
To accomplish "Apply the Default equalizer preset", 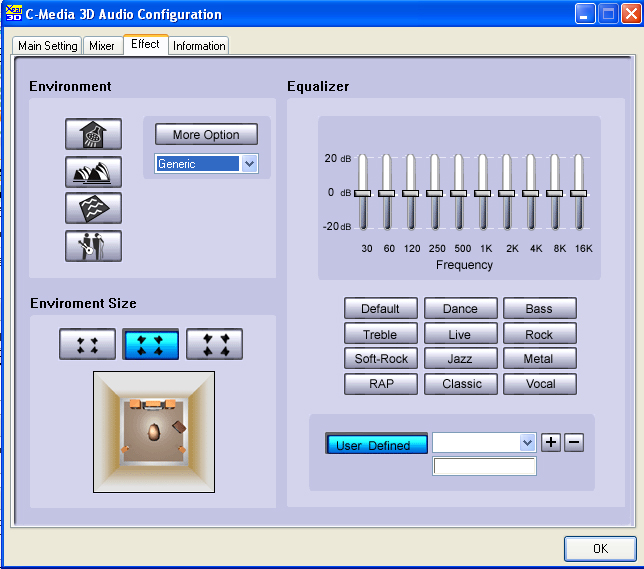I will [x=381, y=309].
